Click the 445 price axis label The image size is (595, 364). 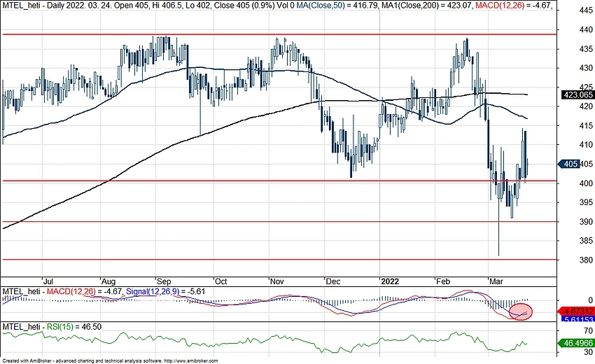(587, 10)
